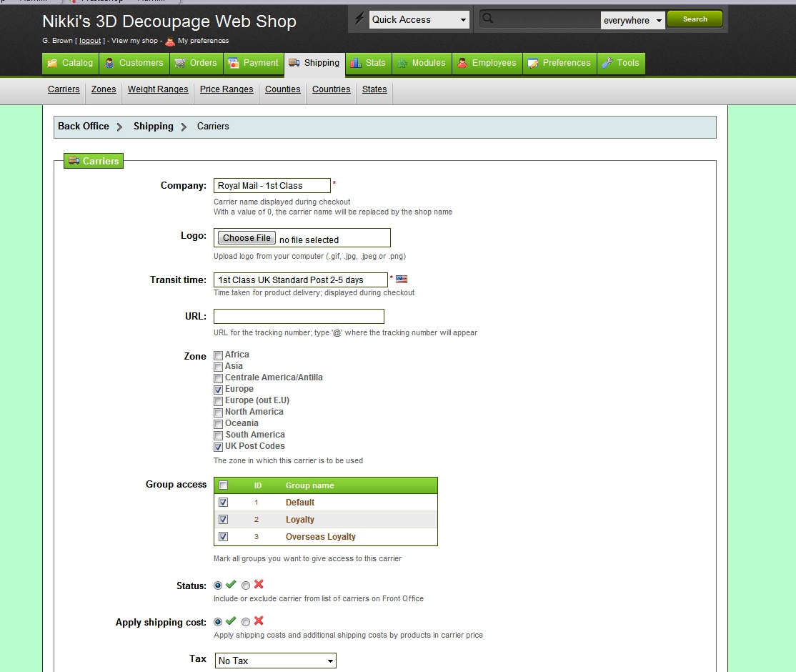Click the Tools wrench icon

tap(607, 63)
